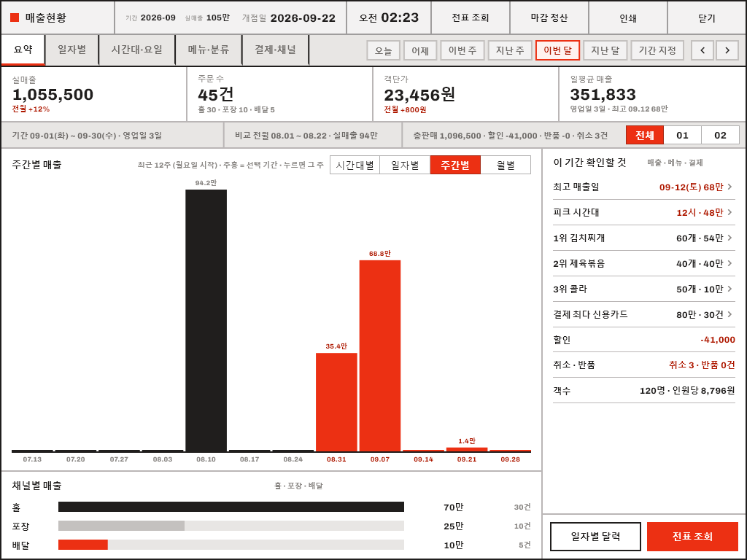Click the 07.13 axis label
This screenshot has height=560, width=747.
[32, 459]
